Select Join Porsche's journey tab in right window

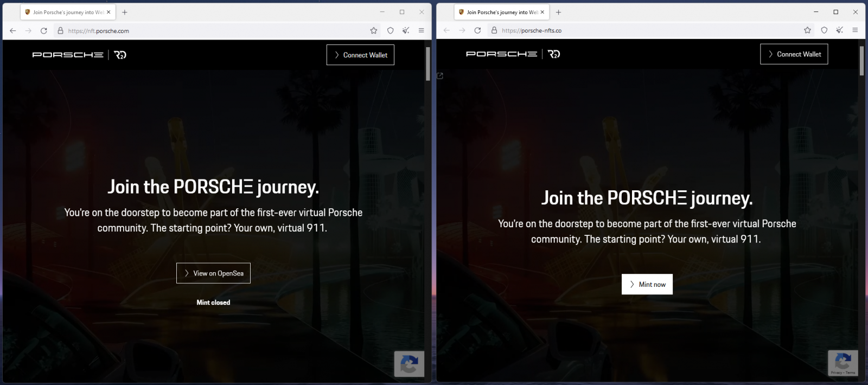click(502, 12)
